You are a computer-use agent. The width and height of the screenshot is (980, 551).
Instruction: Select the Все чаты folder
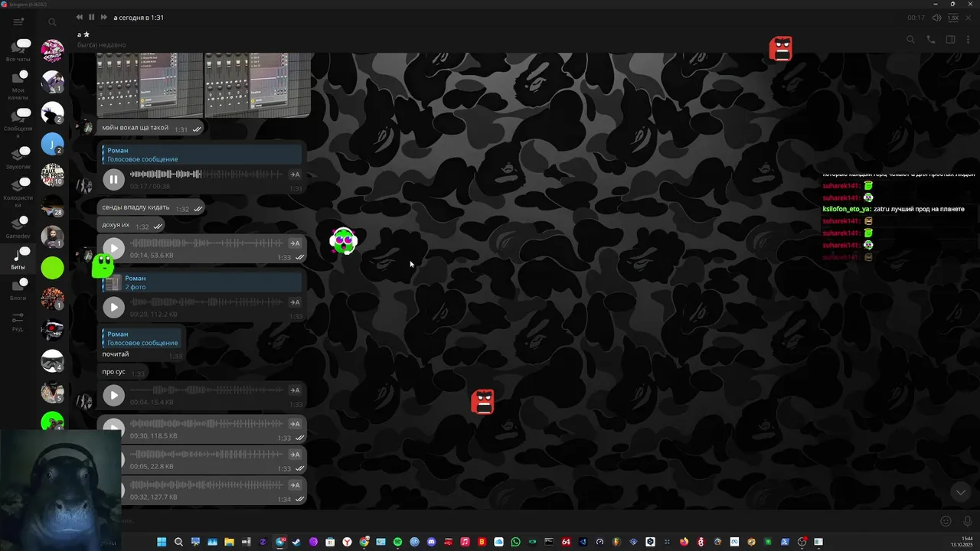click(x=18, y=51)
